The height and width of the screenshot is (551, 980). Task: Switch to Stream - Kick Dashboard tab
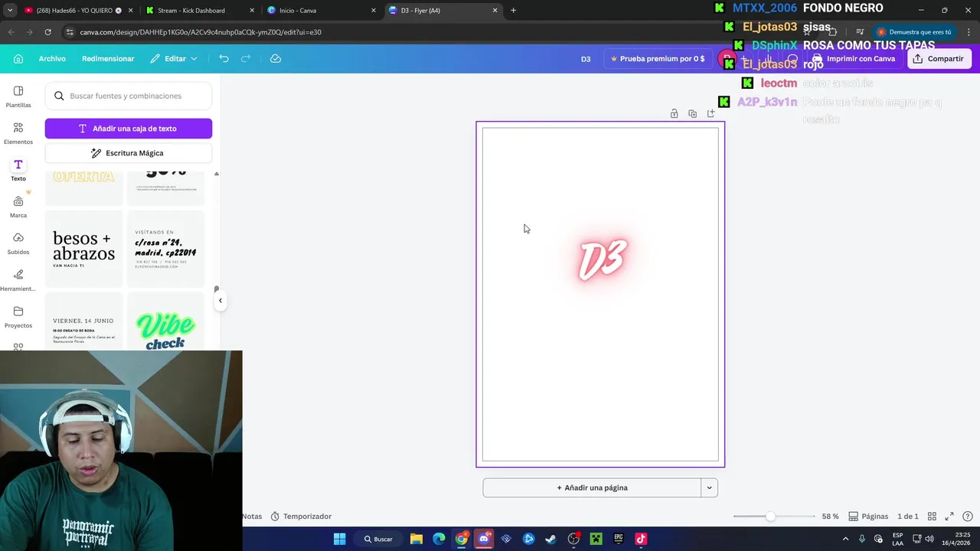point(198,11)
